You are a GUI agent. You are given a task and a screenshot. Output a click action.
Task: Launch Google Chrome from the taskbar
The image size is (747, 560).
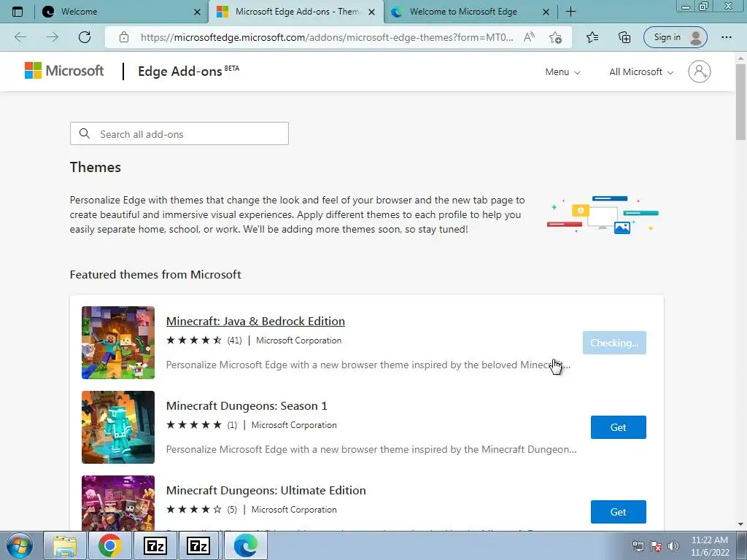pyautogui.click(x=109, y=545)
